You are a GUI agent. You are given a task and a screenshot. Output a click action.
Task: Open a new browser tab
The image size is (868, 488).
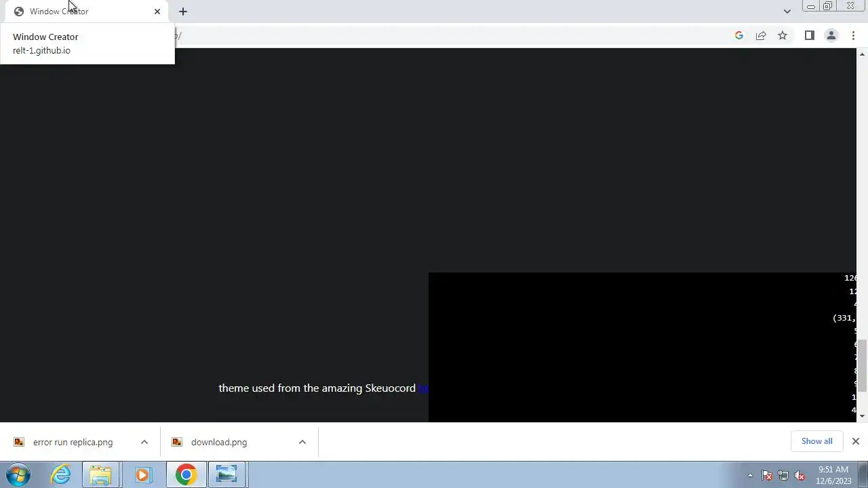[x=183, y=12]
